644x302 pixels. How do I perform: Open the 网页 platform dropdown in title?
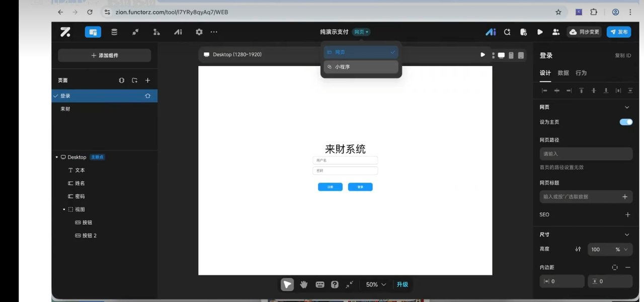[361, 32]
